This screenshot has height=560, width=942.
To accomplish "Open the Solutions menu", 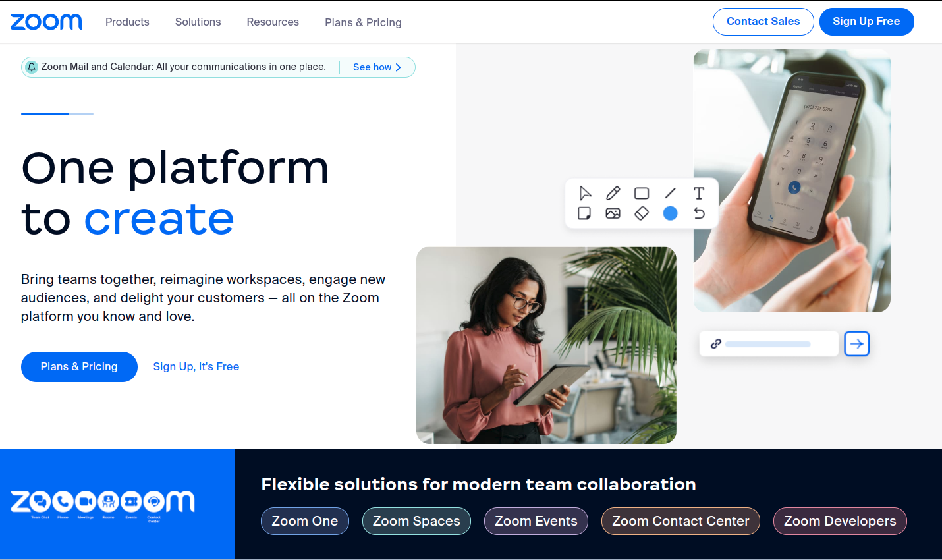I will (198, 22).
